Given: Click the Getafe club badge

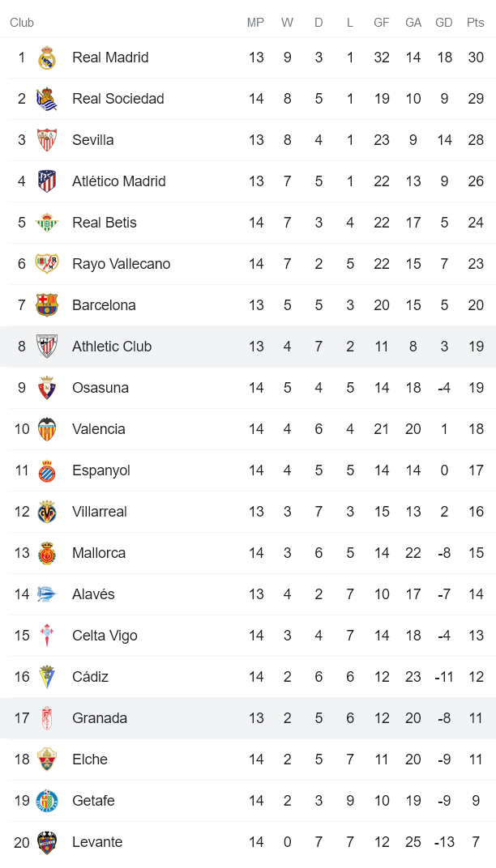Looking at the screenshot, I should [x=47, y=801].
